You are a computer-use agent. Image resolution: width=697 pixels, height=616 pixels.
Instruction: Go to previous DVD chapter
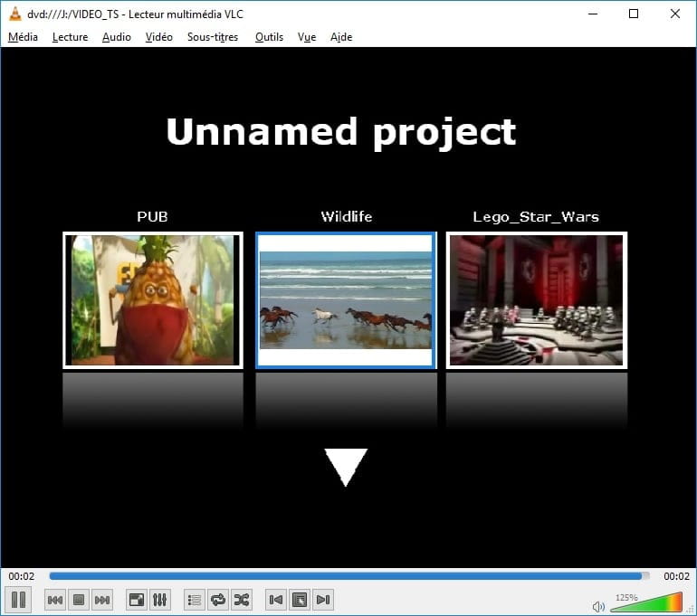(x=275, y=600)
